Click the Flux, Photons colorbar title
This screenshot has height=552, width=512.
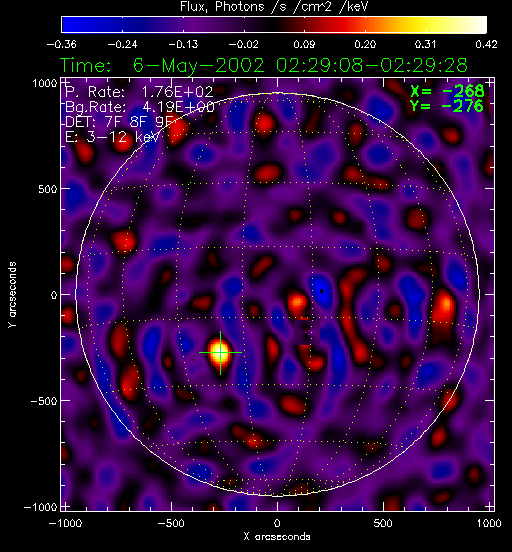click(274, 7)
